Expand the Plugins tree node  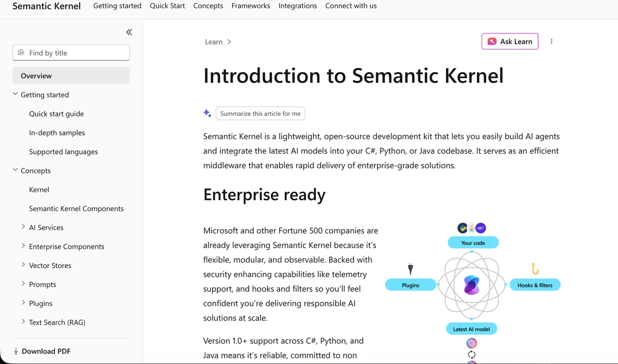pos(23,303)
